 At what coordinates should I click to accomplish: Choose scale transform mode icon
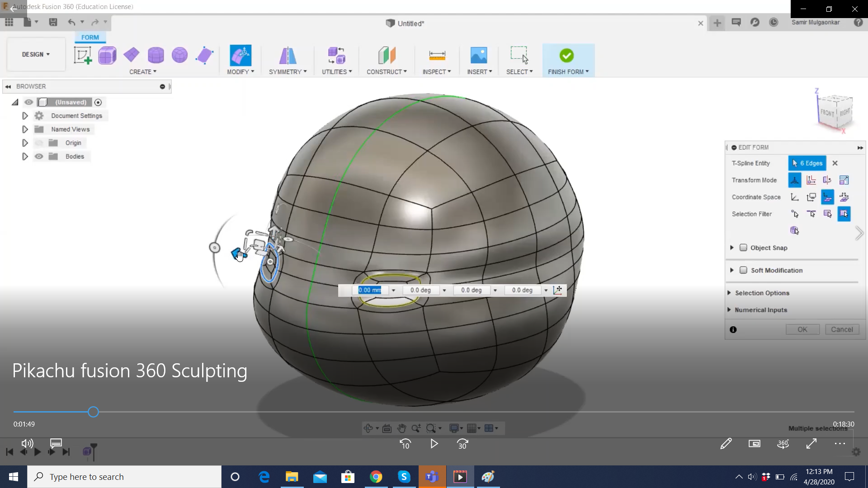pyautogui.click(x=844, y=180)
